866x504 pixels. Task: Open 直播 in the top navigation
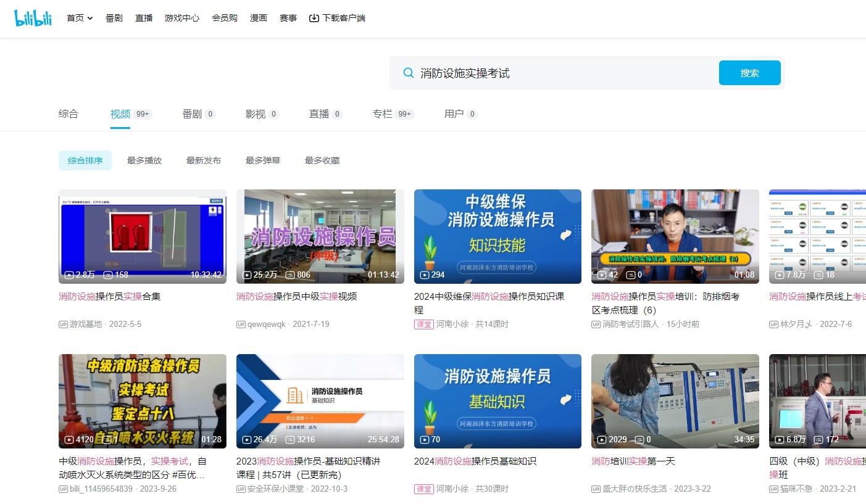click(144, 19)
